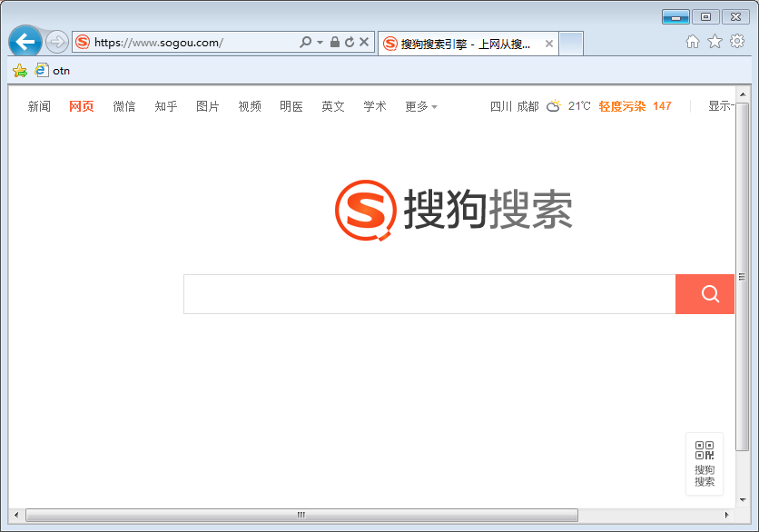759x532 pixels.
Task: Click the horizontal scrollbar thumb
Action: [301, 515]
